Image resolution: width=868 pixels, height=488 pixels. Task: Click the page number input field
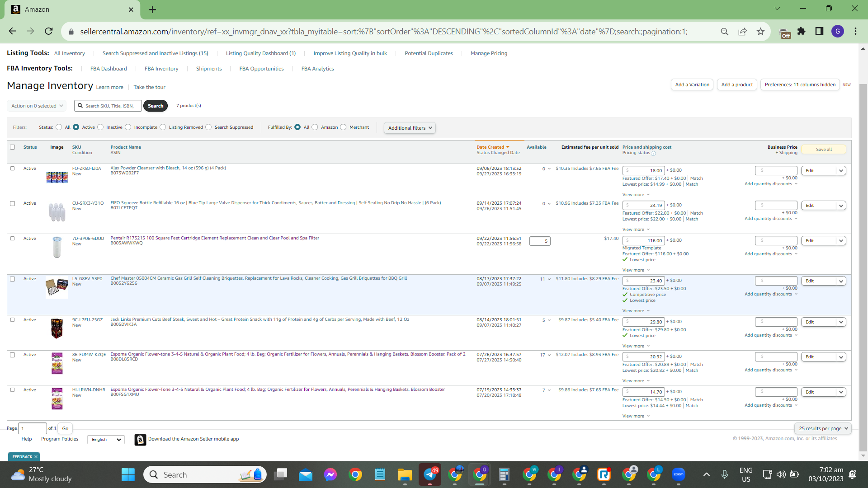pyautogui.click(x=33, y=428)
